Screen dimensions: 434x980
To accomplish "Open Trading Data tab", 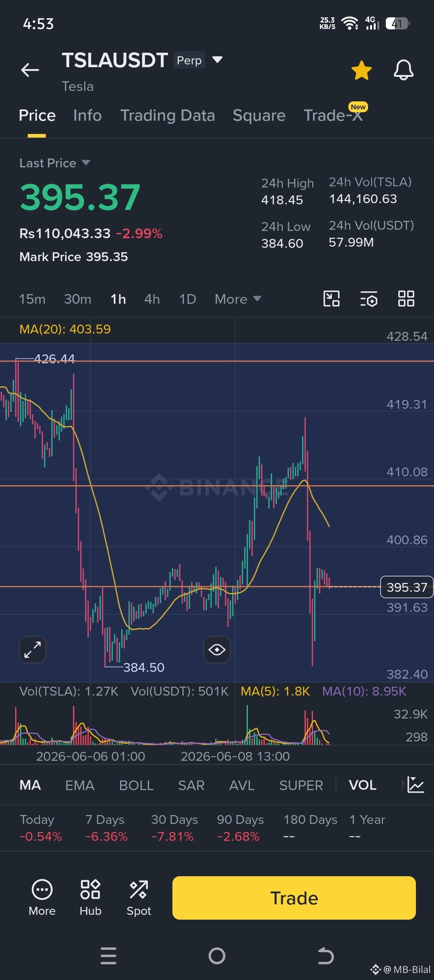I will click(x=168, y=115).
